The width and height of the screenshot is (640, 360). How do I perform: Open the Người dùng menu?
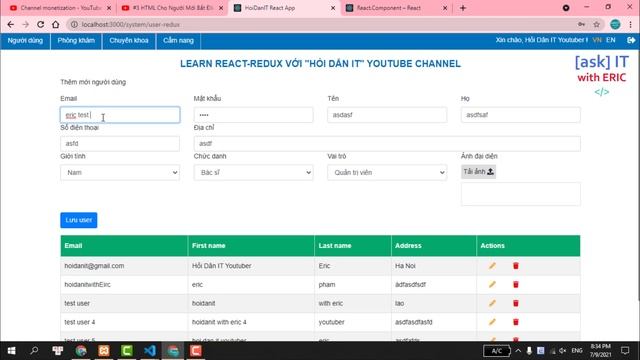coord(25,40)
